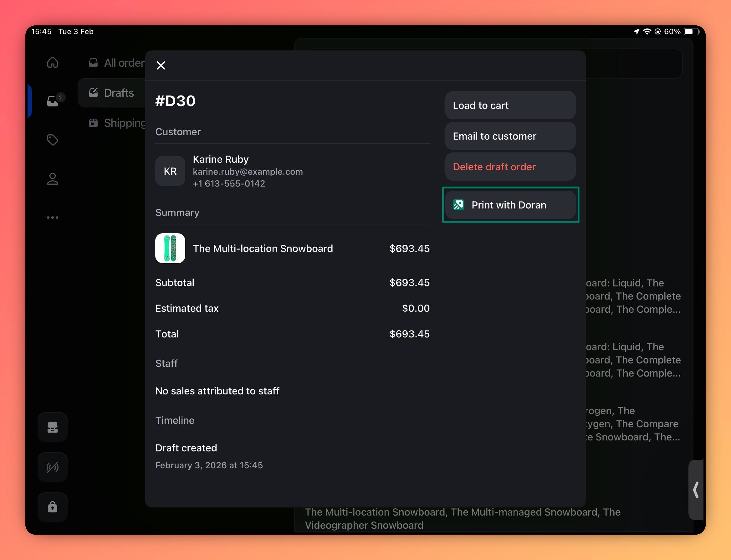Open the Customers person icon
731x560 pixels.
pos(53,179)
